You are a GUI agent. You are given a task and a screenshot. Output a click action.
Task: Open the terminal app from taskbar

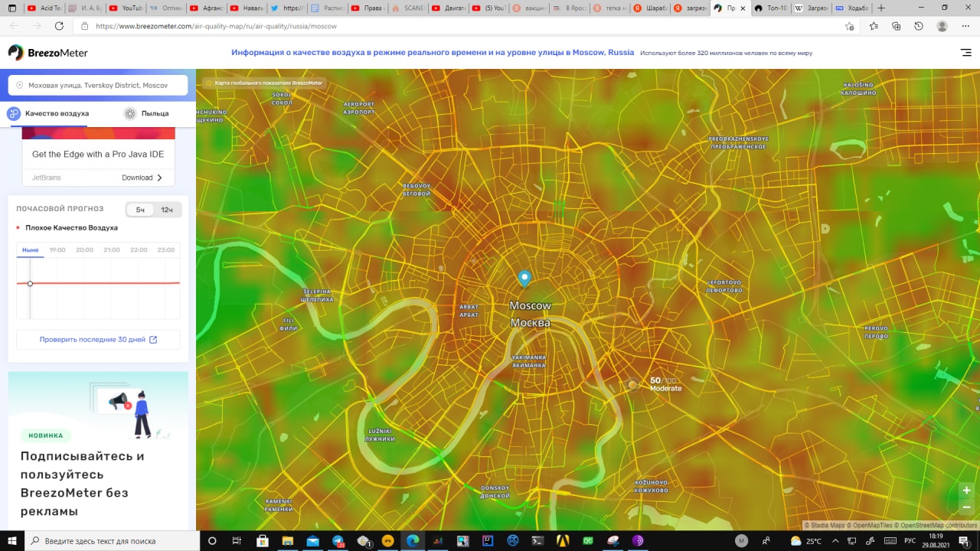point(537,541)
